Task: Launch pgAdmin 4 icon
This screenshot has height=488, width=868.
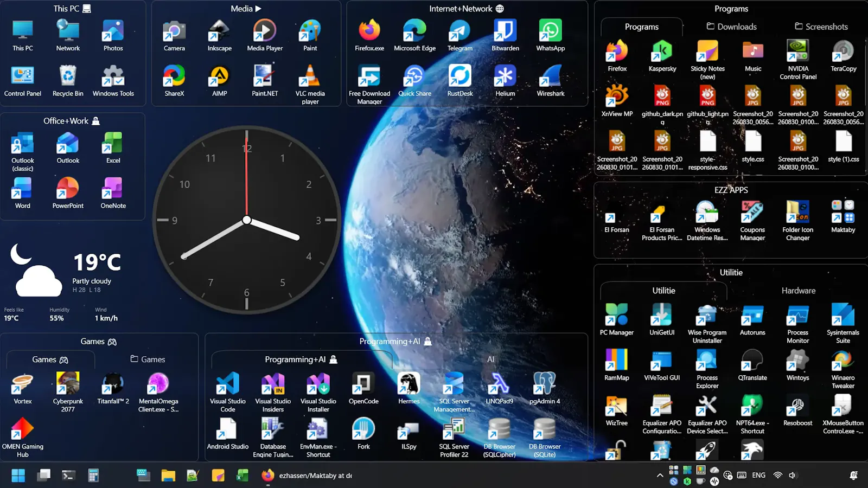Action: (x=544, y=389)
